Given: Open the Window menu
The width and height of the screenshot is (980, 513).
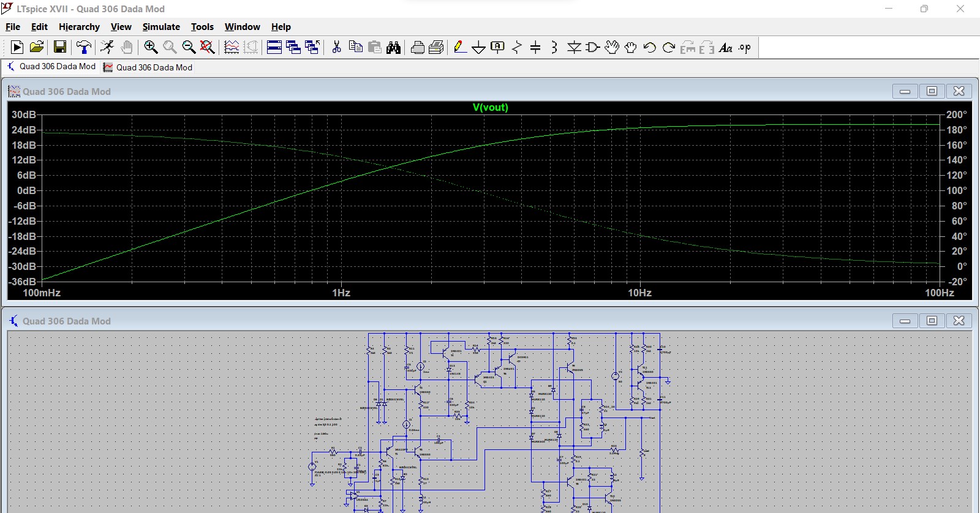Looking at the screenshot, I should click(242, 27).
